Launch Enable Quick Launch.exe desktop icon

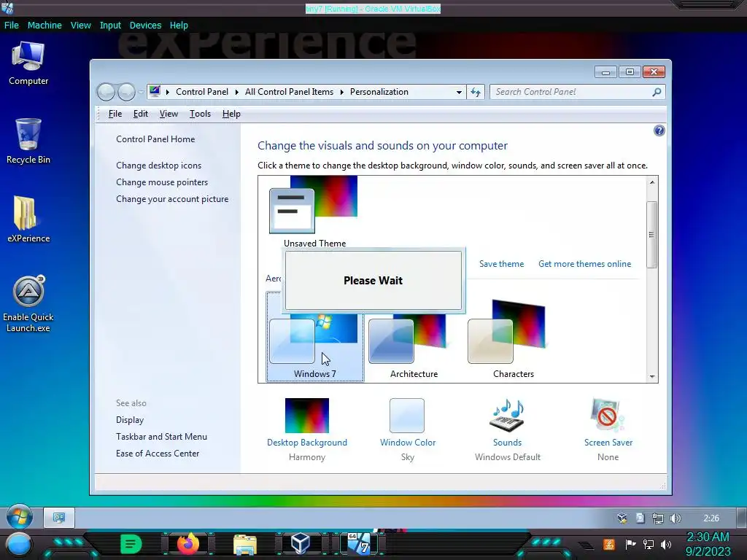[x=28, y=304]
